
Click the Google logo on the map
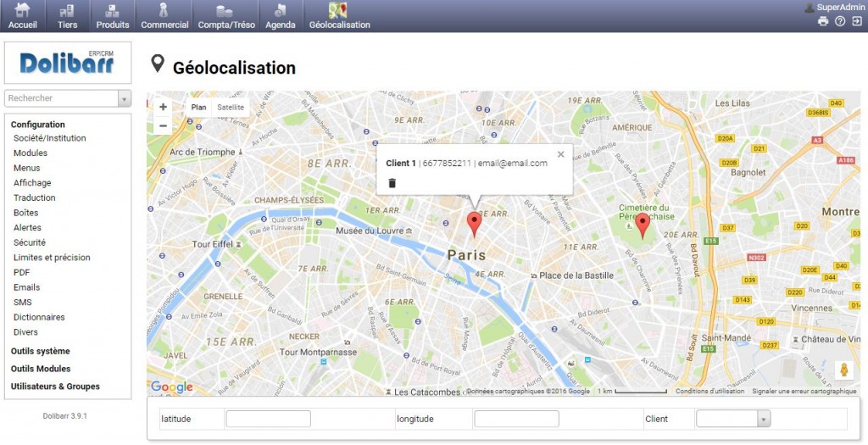click(171, 387)
